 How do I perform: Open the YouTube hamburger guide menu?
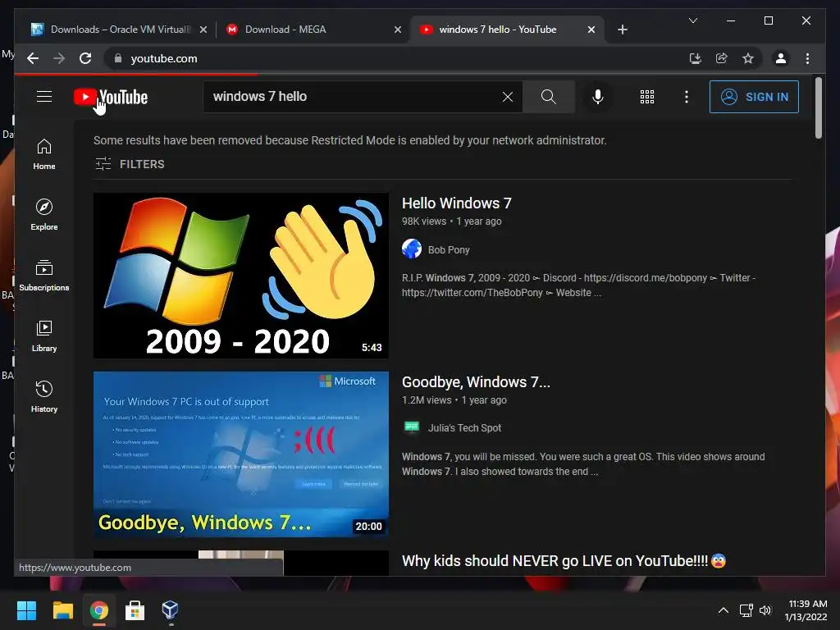tap(44, 97)
